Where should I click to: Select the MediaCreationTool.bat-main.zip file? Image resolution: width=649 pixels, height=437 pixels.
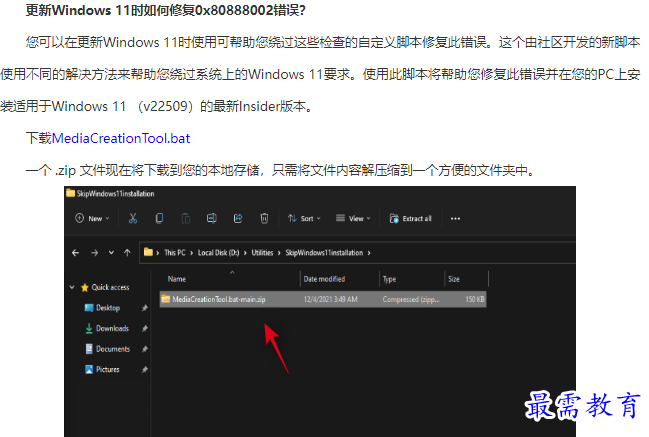[x=323, y=299]
